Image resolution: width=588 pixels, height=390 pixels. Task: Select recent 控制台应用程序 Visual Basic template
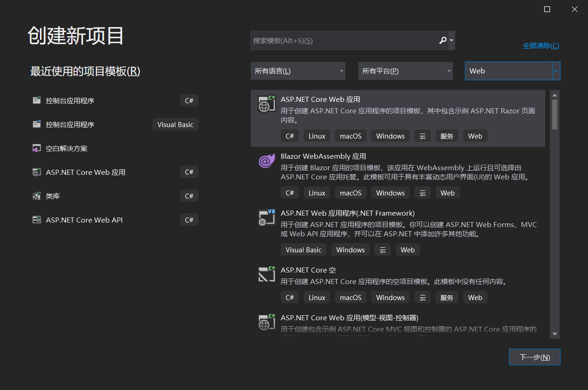[115, 124]
